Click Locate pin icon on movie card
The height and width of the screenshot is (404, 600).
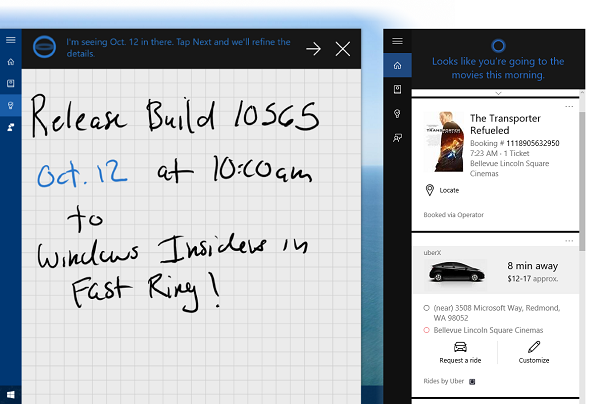coord(430,190)
